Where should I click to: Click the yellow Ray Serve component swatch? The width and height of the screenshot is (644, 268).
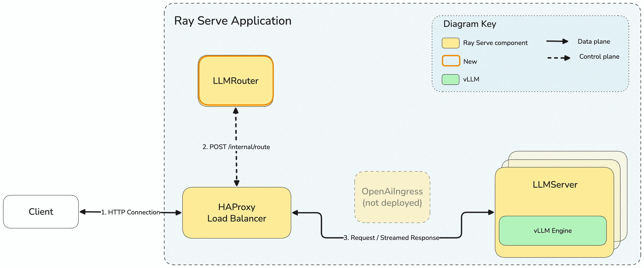[x=451, y=43]
